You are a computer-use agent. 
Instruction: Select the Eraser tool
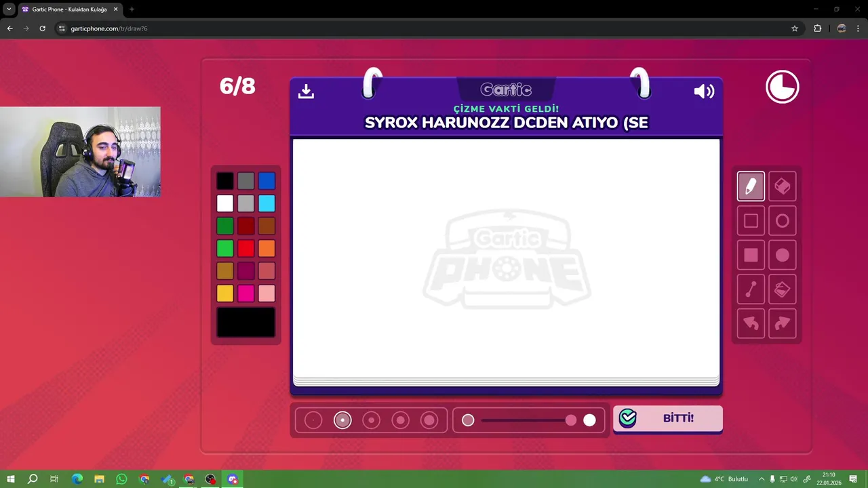coord(783,186)
